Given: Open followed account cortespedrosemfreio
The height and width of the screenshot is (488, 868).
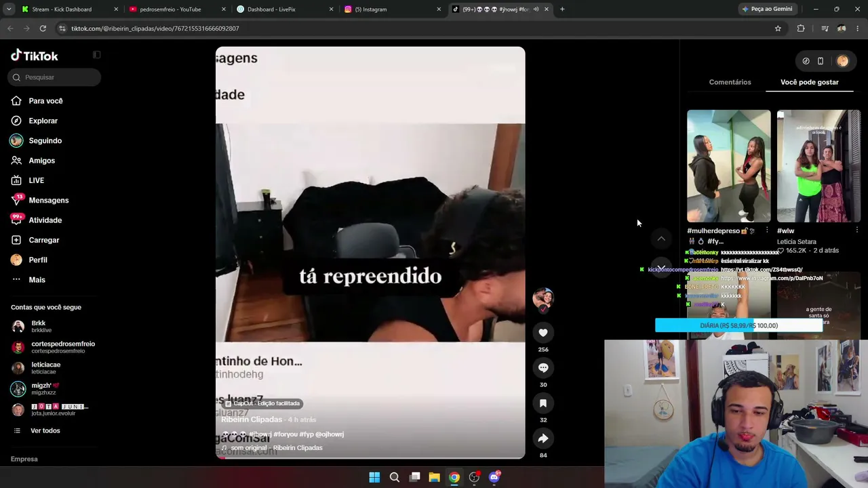Looking at the screenshot, I should (x=54, y=347).
